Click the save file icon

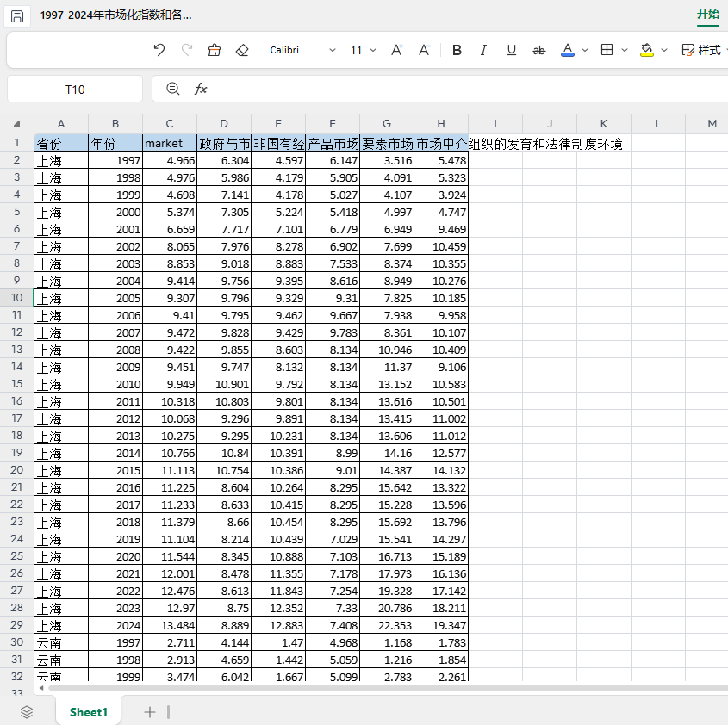pos(17,15)
